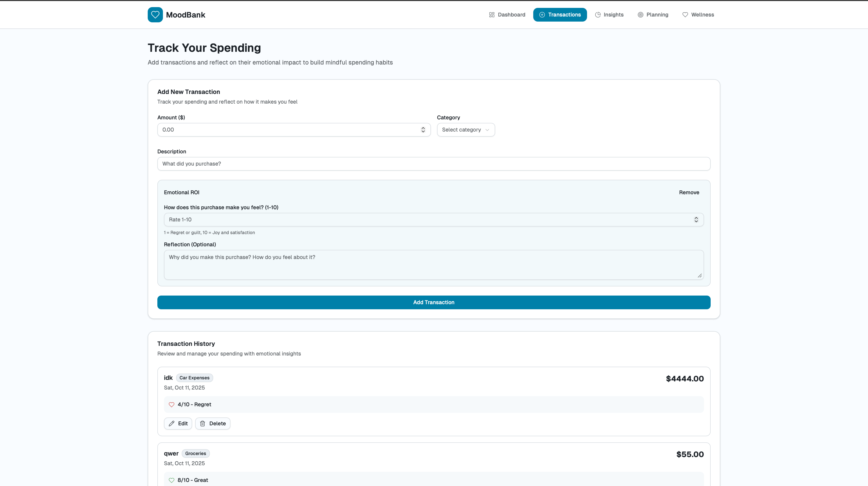Screen dimensions: 868x486
Task: Click pencil icon on idk transaction
Action: click(x=172, y=424)
